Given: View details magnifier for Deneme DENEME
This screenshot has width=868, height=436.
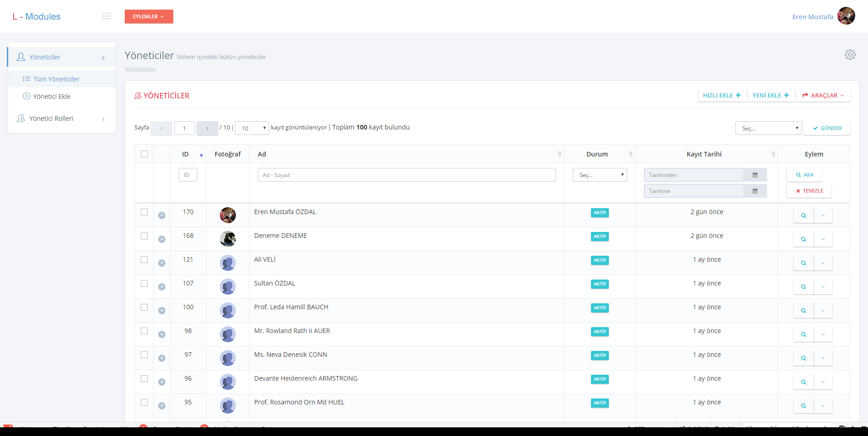Looking at the screenshot, I should click(x=804, y=239).
